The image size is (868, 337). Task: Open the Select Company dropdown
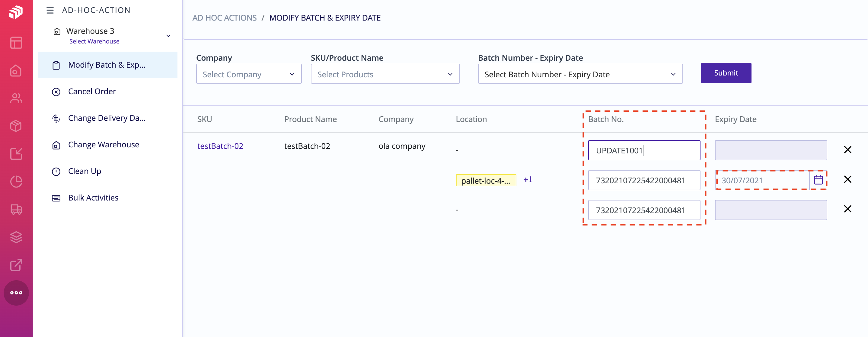tap(249, 74)
